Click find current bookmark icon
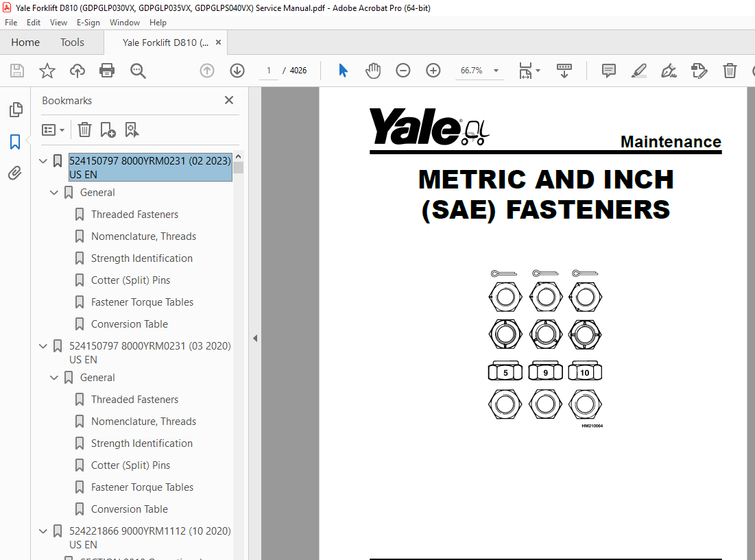This screenshot has height=560, width=755. click(132, 130)
